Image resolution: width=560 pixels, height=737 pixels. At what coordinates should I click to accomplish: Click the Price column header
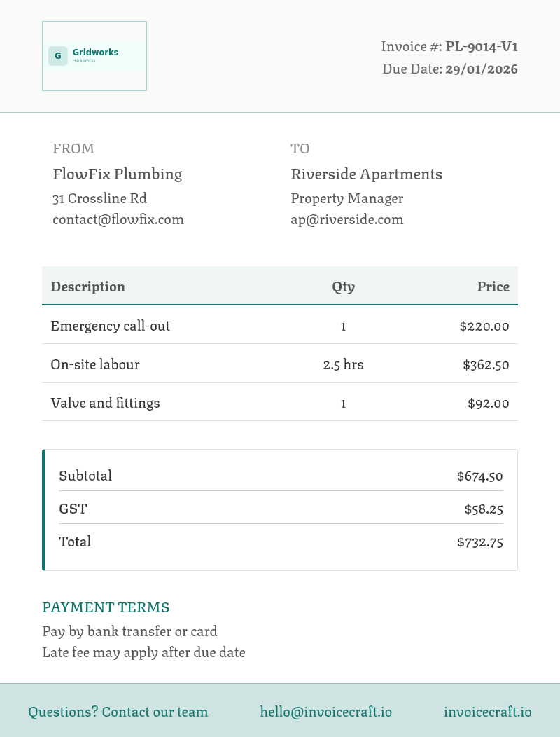493,287
